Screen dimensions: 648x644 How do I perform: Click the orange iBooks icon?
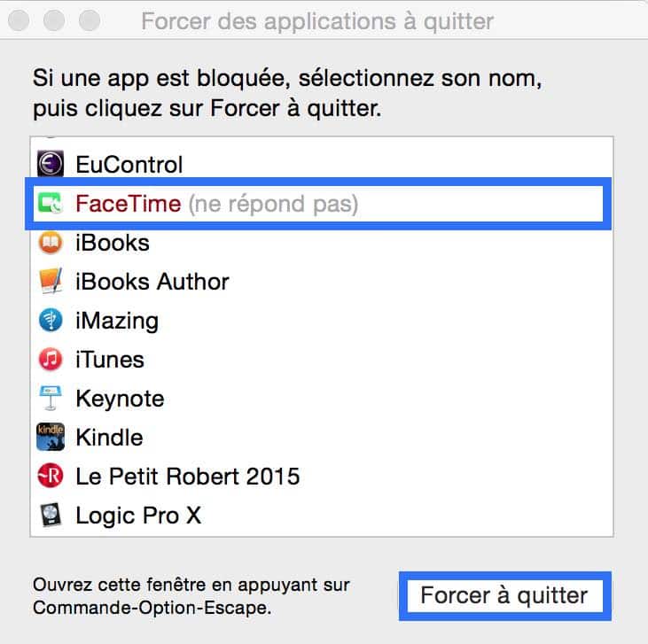pyautogui.click(x=50, y=243)
